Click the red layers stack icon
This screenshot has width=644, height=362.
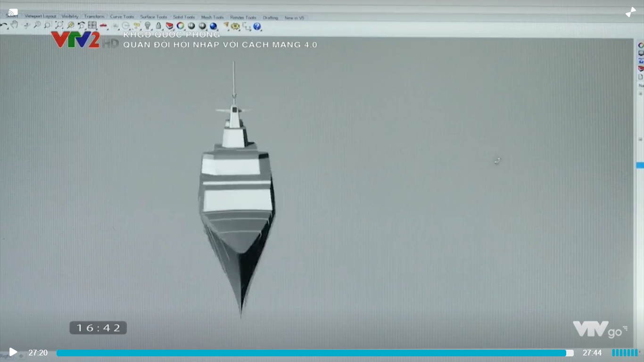coord(169,26)
